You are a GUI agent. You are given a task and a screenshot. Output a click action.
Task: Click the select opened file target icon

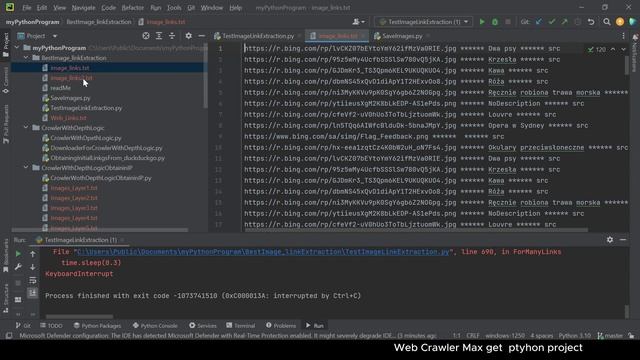(x=146, y=36)
